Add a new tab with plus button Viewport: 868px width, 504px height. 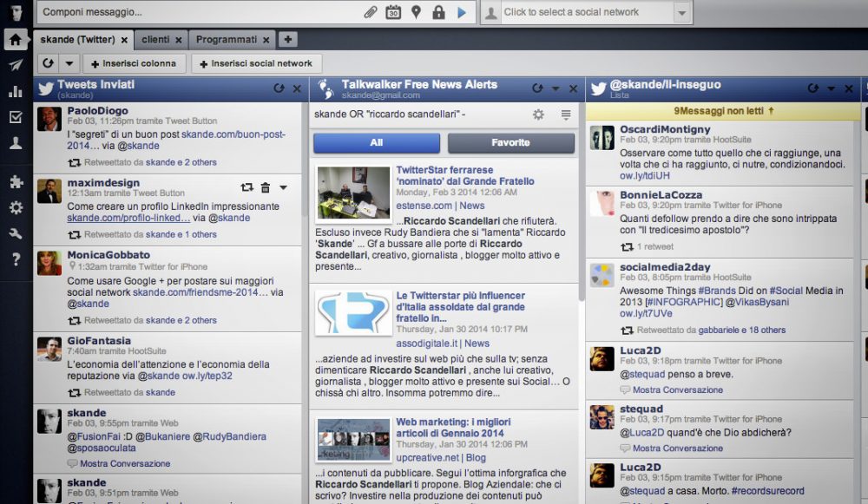tap(288, 39)
